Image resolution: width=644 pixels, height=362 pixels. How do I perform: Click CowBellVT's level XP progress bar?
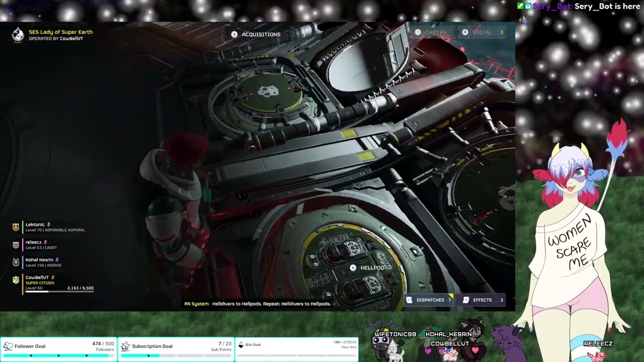coord(59,292)
